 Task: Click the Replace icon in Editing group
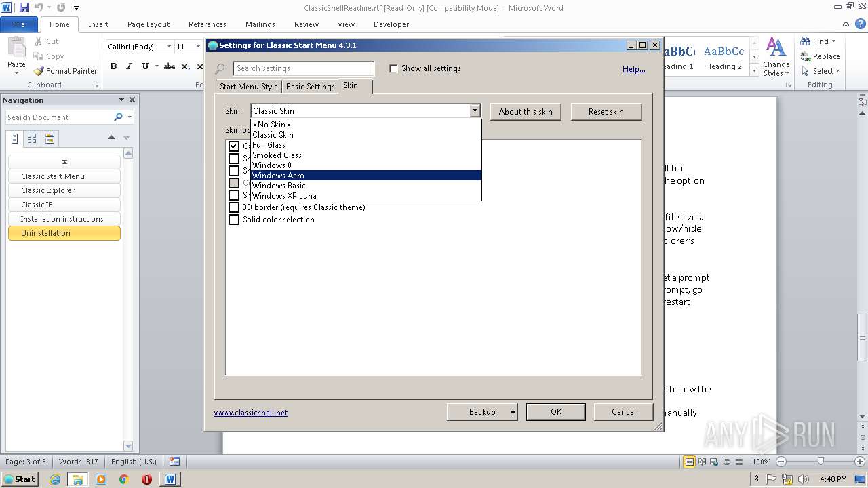806,56
